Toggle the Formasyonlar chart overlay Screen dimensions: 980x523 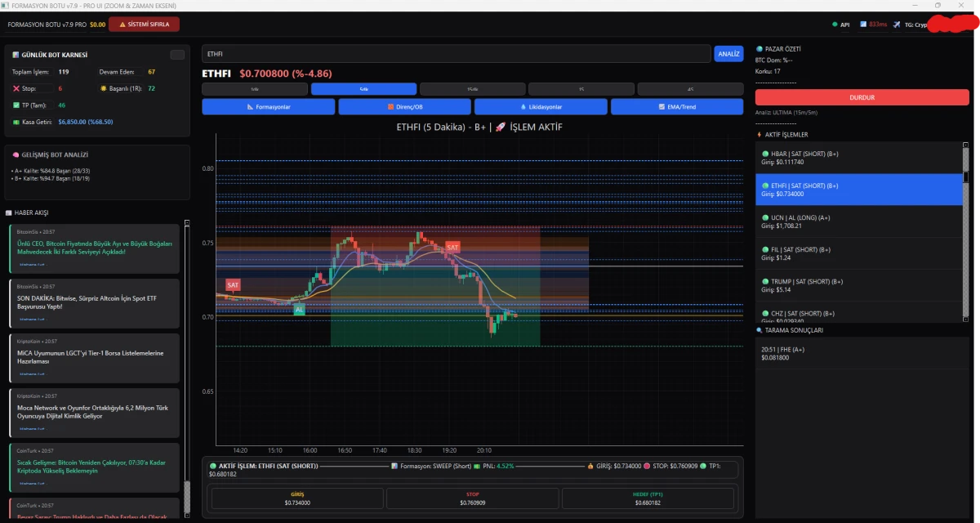coord(269,107)
